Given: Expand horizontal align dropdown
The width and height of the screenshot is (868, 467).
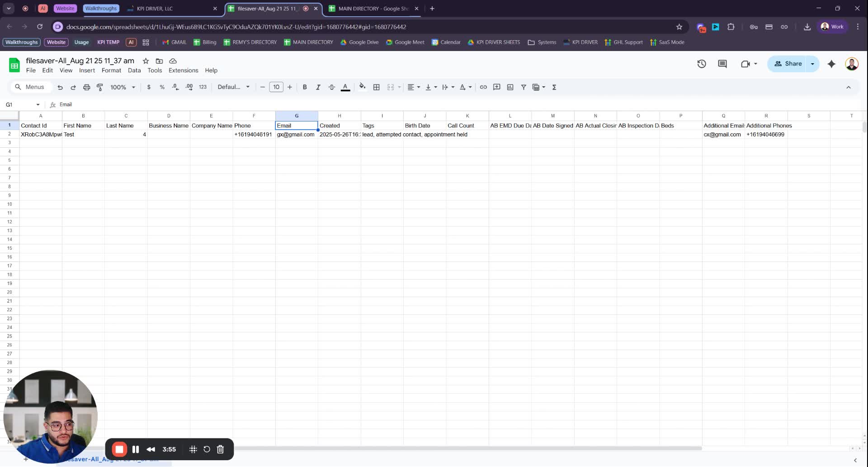Looking at the screenshot, I should tap(419, 87).
